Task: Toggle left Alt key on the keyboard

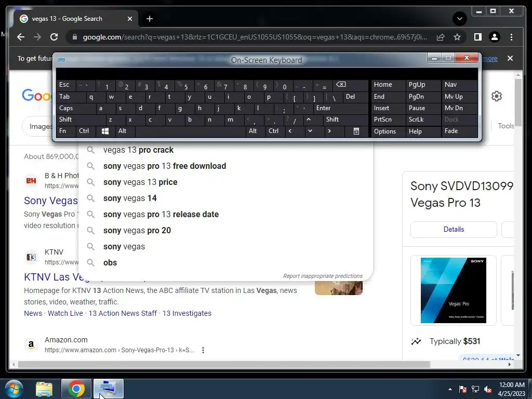Action: (x=125, y=131)
